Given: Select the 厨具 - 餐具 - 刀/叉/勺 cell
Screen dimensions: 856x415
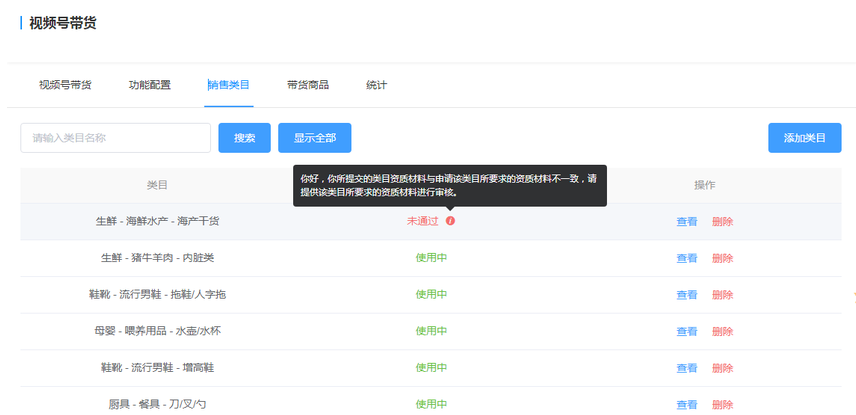Looking at the screenshot, I should coord(157,404).
